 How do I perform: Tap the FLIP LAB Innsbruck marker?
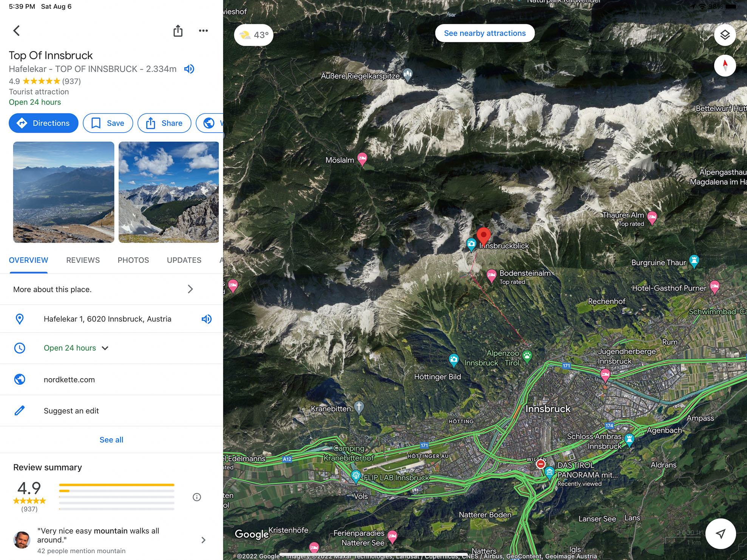tap(356, 476)
